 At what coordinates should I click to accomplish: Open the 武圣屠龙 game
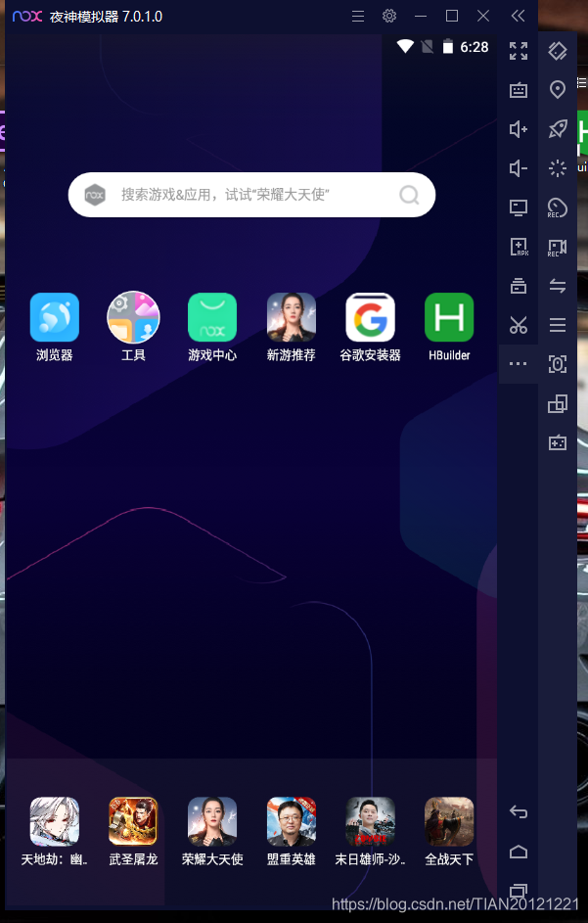pyautogui.click(x=133, y=821)
